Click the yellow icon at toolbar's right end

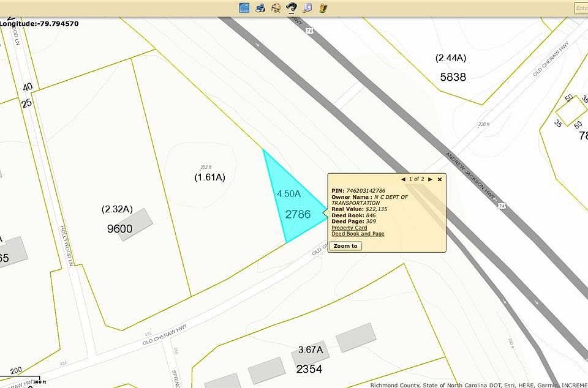(x=323, y=7)
